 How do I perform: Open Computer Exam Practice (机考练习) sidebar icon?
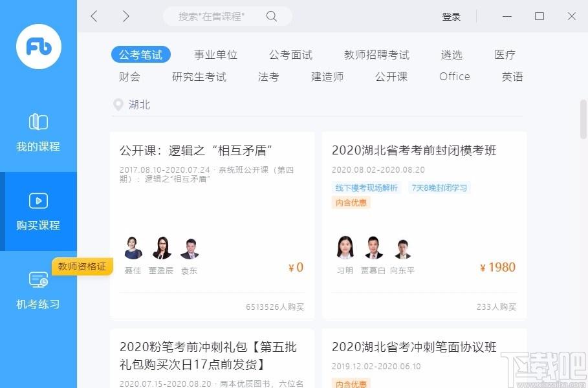[x=38, y=280]
